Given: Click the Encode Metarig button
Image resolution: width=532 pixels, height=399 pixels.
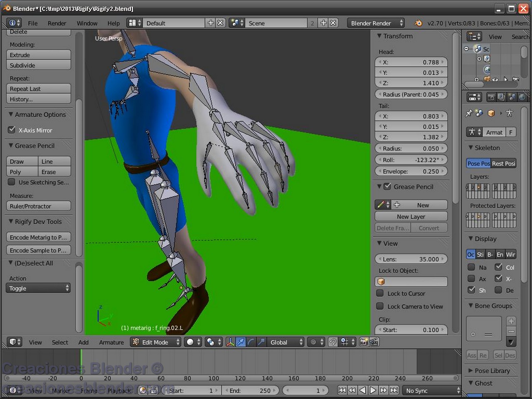Looking at the screenshot, I should coord(38,237).
